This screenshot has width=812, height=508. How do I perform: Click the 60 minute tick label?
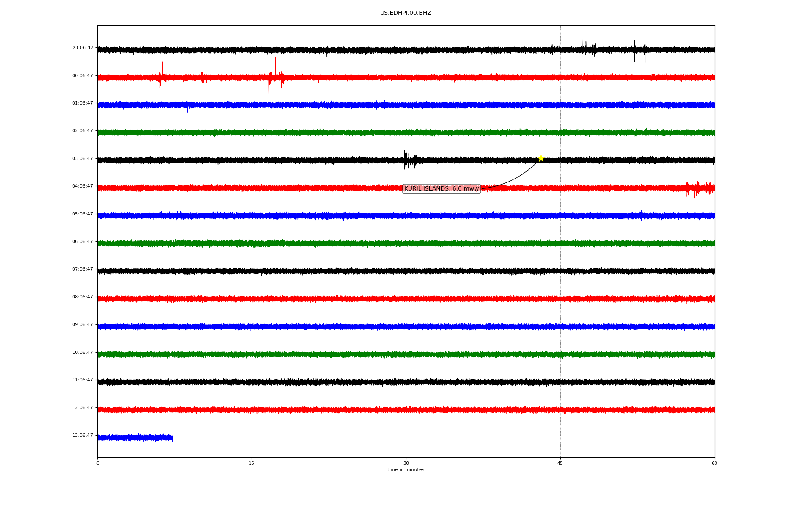click(x=714, y=464)
